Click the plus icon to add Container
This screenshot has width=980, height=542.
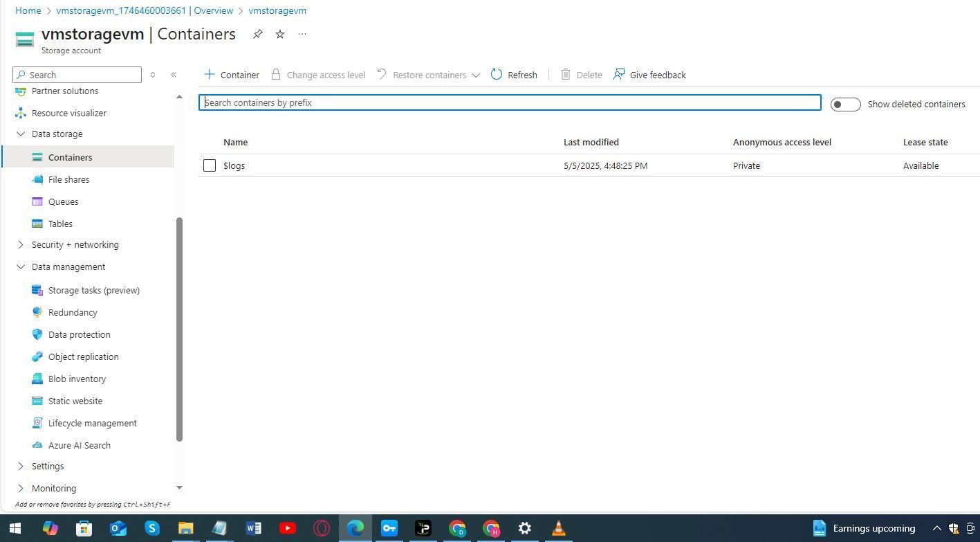210,74
